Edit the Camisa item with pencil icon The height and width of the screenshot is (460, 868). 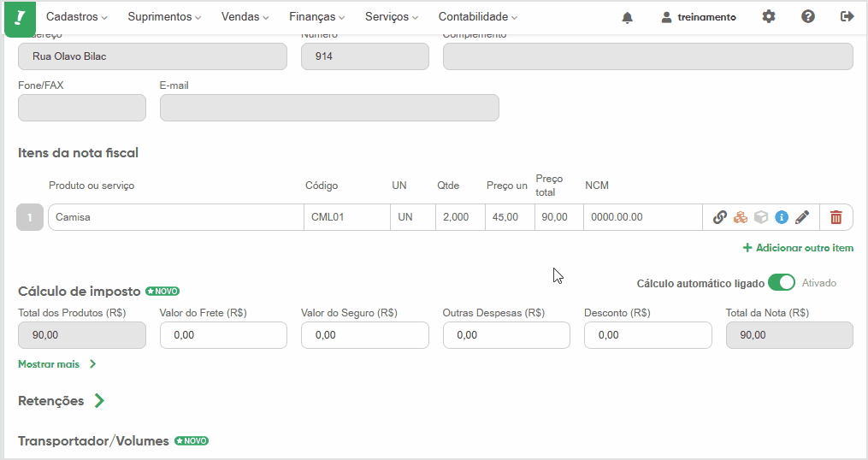[802, 217]
